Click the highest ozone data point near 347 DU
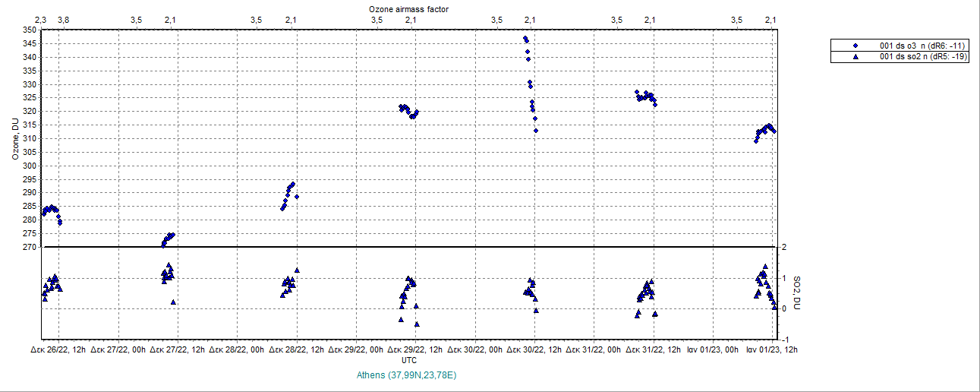 (525, 38)
